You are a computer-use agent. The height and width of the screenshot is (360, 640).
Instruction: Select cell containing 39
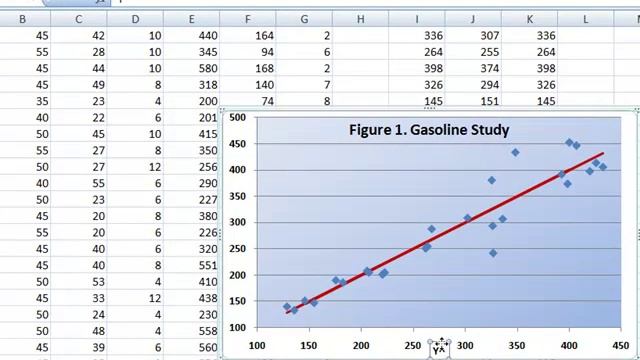[x=79, y=347]
